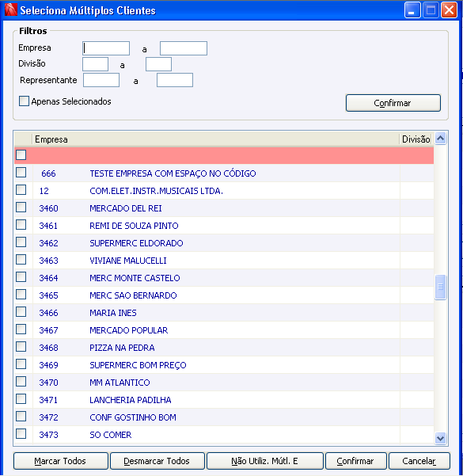Select the VIVIANE MALUCELLI checkbox
This screenshot has width=463, height=476.
[21, 260]
